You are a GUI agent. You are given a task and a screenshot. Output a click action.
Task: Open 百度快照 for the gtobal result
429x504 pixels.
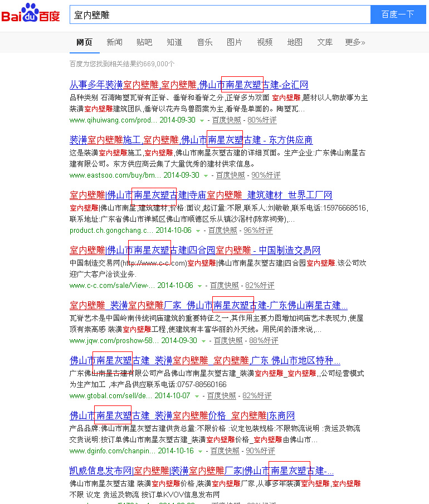[x=221, y=395]
